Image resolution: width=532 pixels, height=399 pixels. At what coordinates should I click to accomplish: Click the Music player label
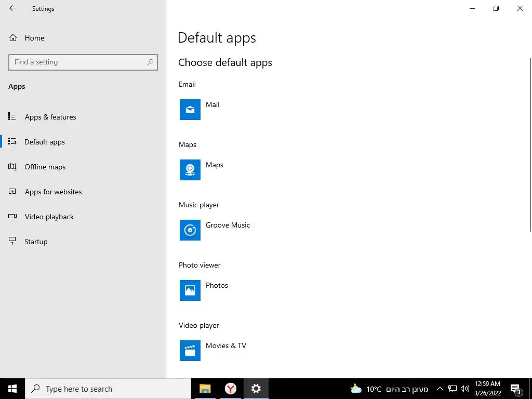[x=199, y=205]
